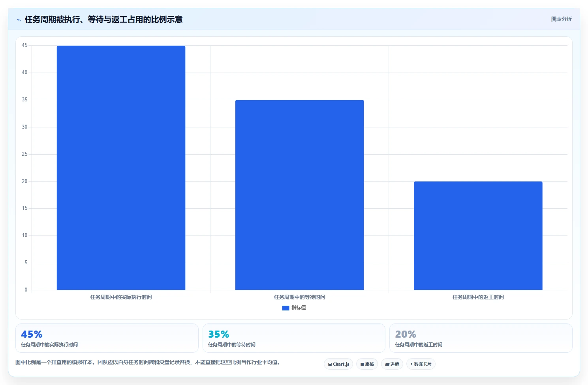Image resolution: width=588 pixels, height=385 pixels.
Task: Click the y-axis value 25
Action: [24, 154]
